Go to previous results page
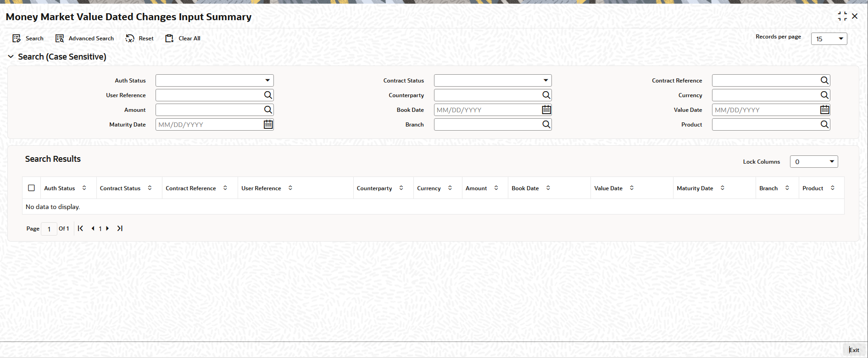868x358 pixels. [x=93, y=228]
